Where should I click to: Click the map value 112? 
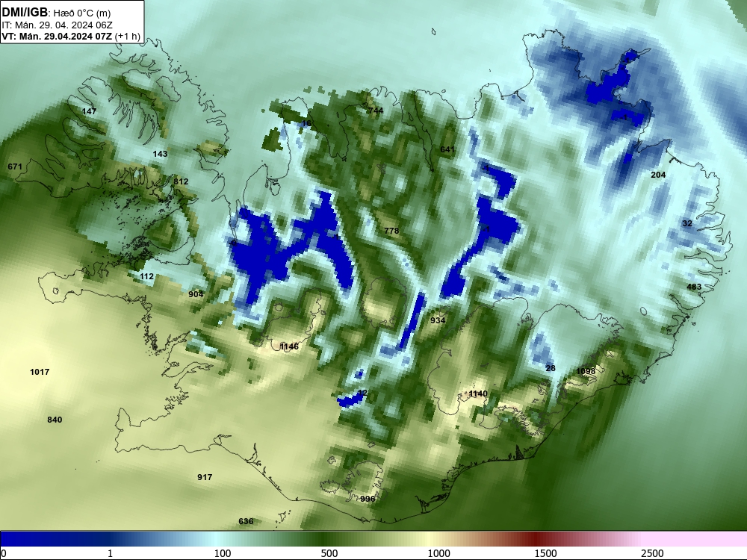146,276
